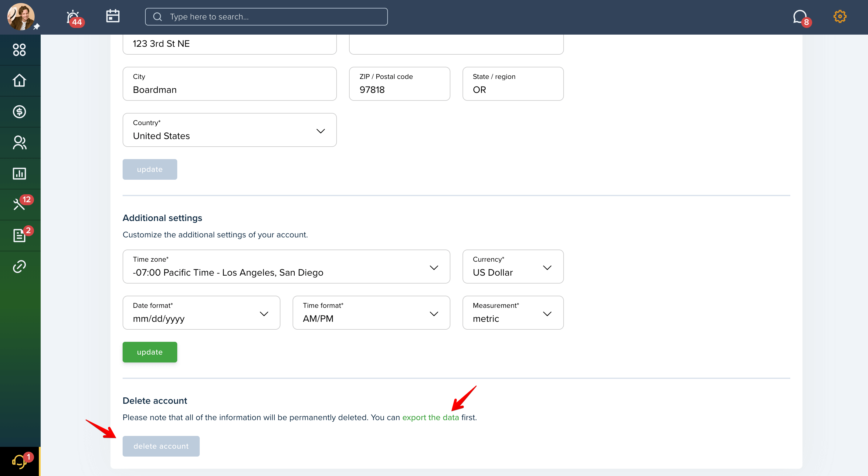Expand the Time format dropdown AM/PM

pos(371,312)
